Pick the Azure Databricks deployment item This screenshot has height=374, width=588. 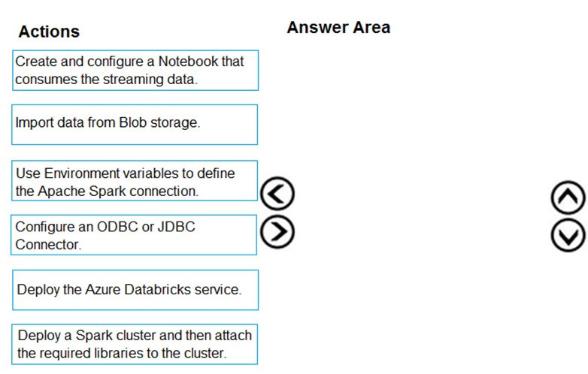[135, 290]
